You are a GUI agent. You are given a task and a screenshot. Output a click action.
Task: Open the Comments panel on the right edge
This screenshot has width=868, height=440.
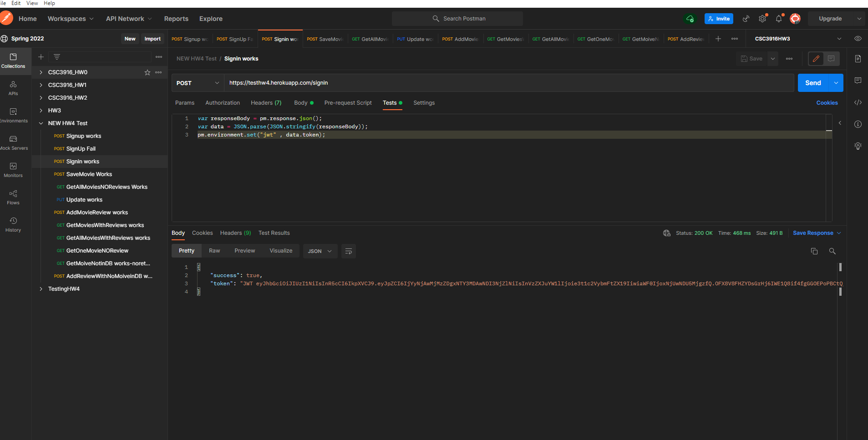pos(858,80)
